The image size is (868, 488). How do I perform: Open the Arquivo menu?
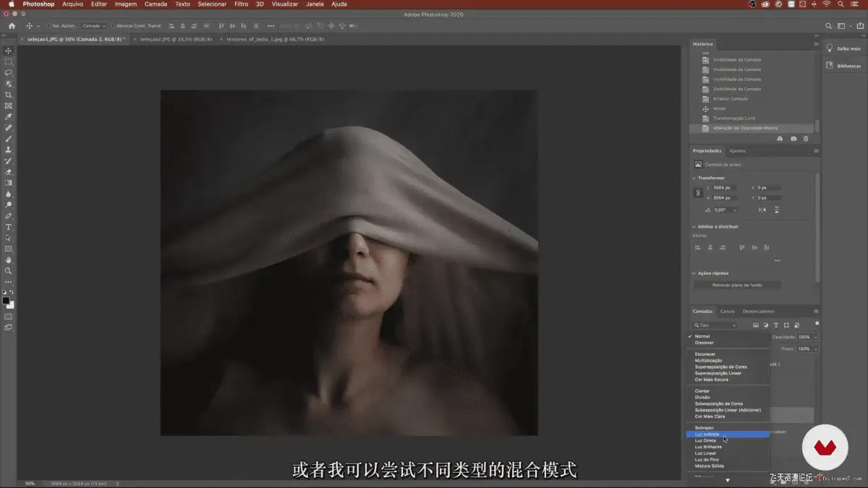tap(72, 4)
